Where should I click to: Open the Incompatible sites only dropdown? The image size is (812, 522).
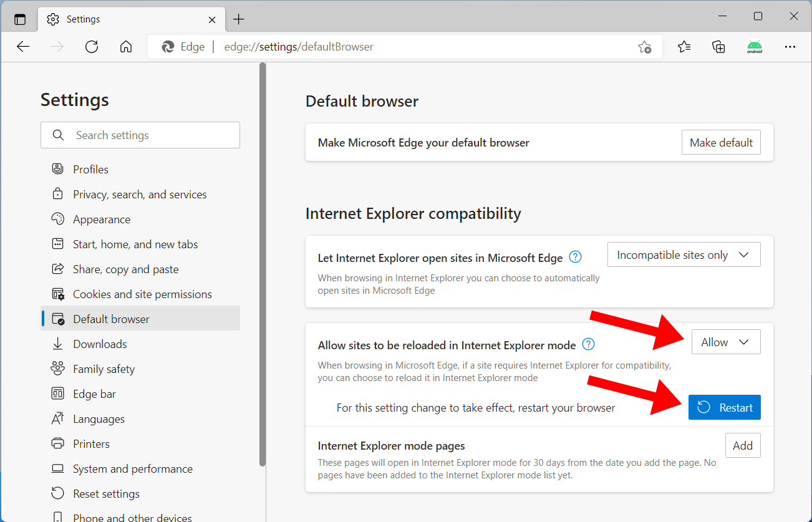point(684,254)
